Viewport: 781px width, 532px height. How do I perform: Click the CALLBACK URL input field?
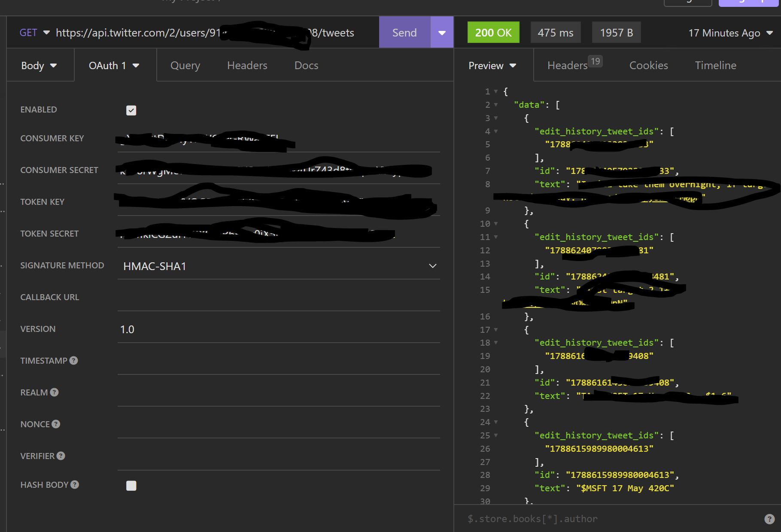[x=278, y=298]
